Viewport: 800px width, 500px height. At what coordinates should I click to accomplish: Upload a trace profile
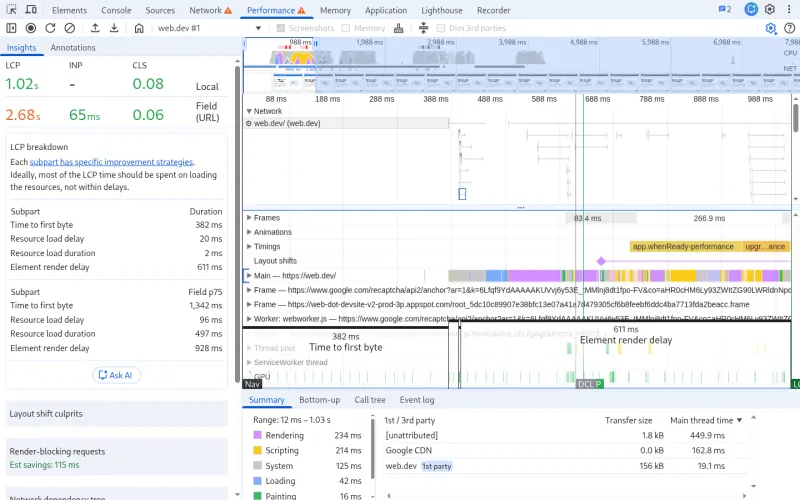(x=95, y=28)
